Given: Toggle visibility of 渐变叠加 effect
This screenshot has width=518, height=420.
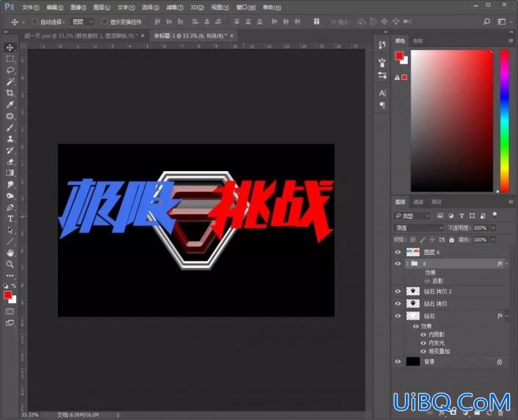Looking at the screenshot, I should point(423,351).
